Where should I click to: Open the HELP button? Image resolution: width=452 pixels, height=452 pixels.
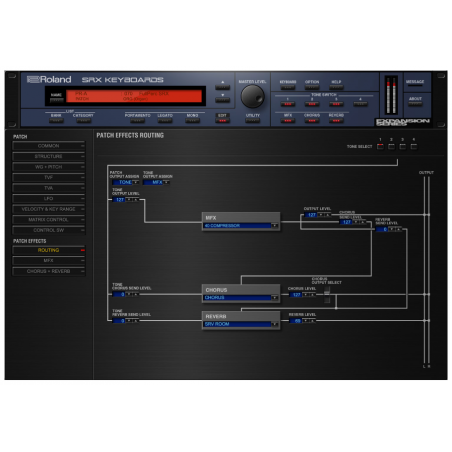pos(336,87)
